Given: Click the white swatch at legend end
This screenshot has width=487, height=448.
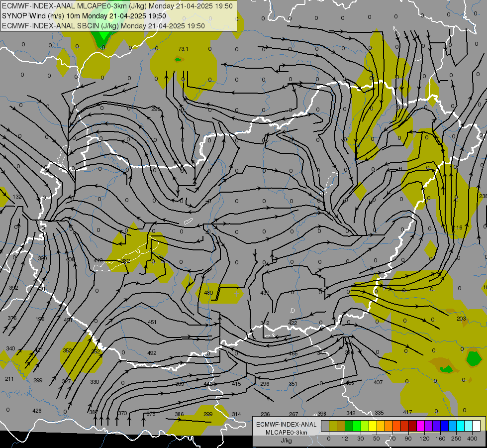Looking at the screenshot, I should [477, 426].
